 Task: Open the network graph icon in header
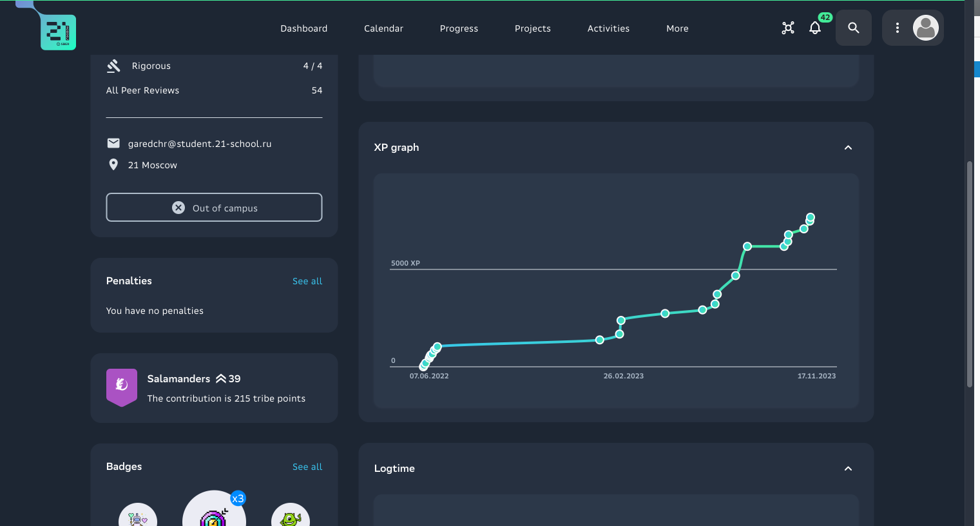[788, 28]
